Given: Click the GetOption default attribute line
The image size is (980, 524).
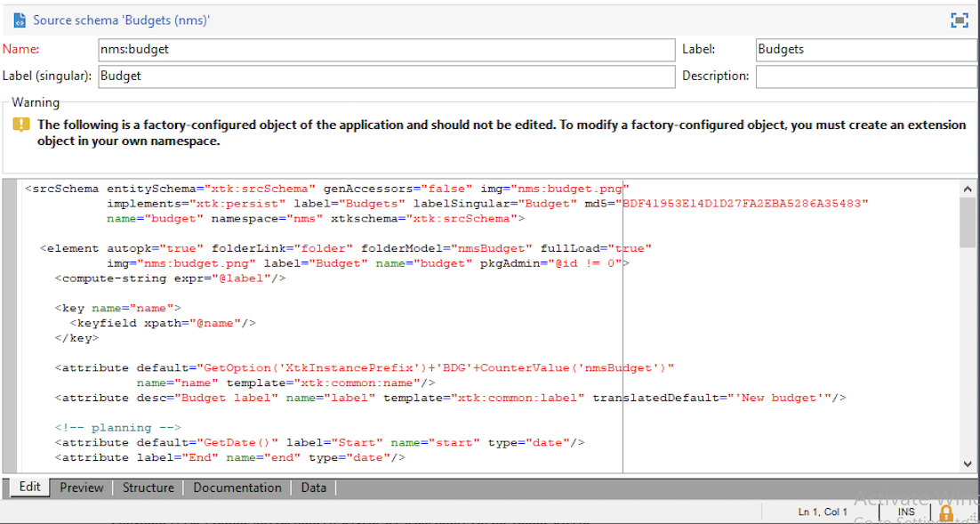Looking at the screenshot, I should pyautogui.click(x=365, y=367).
